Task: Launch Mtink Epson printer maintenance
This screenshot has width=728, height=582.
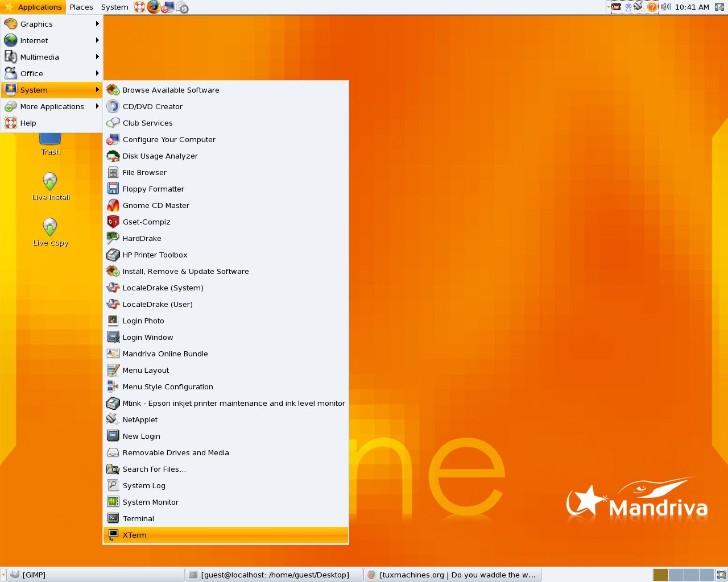Action: pyautogui.click(x=226, y=403)
